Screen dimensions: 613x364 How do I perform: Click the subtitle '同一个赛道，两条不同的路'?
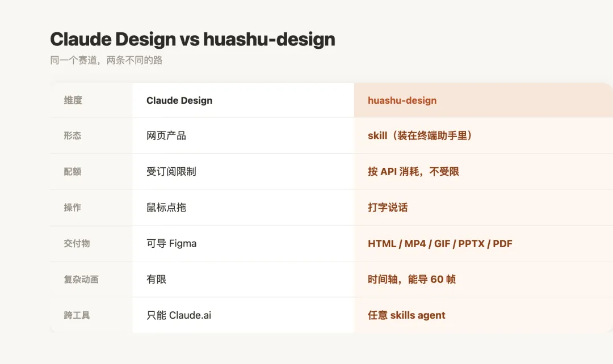click(x=106, y=60)
